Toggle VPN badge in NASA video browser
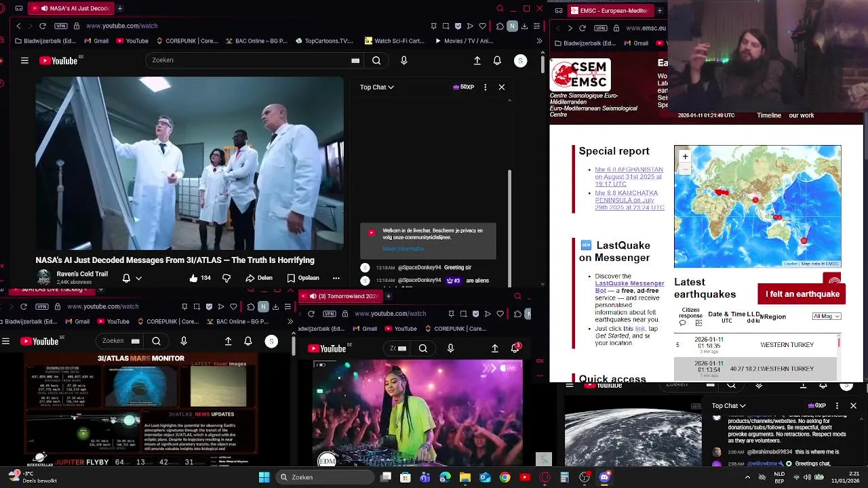The image size is (868, 488). pyautogui.click(x=61, y=26)
